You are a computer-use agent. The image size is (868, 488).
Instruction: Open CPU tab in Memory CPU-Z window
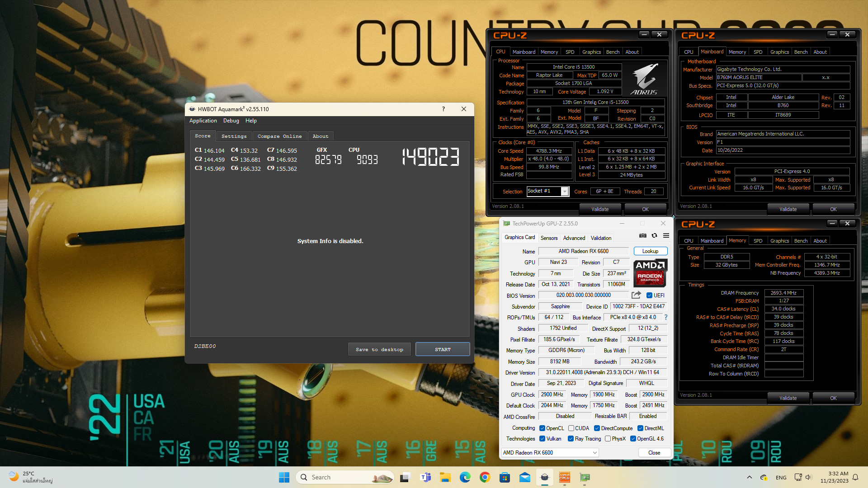(689, 241)
